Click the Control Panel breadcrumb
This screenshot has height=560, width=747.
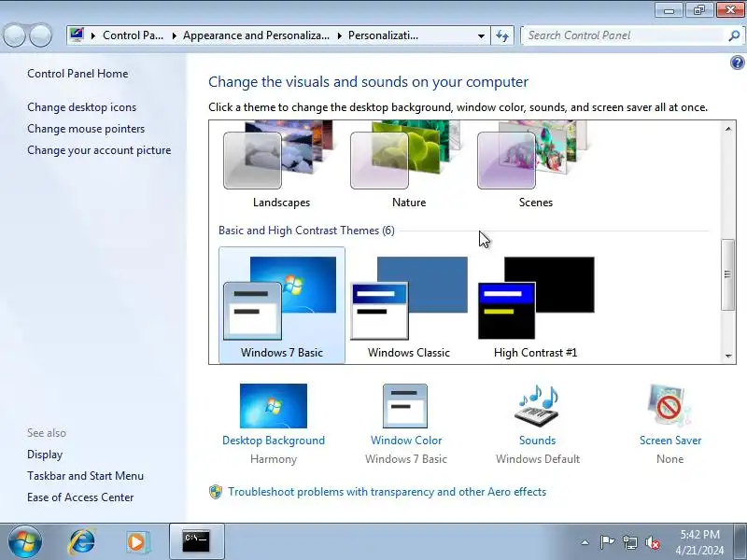pos(133,35)
